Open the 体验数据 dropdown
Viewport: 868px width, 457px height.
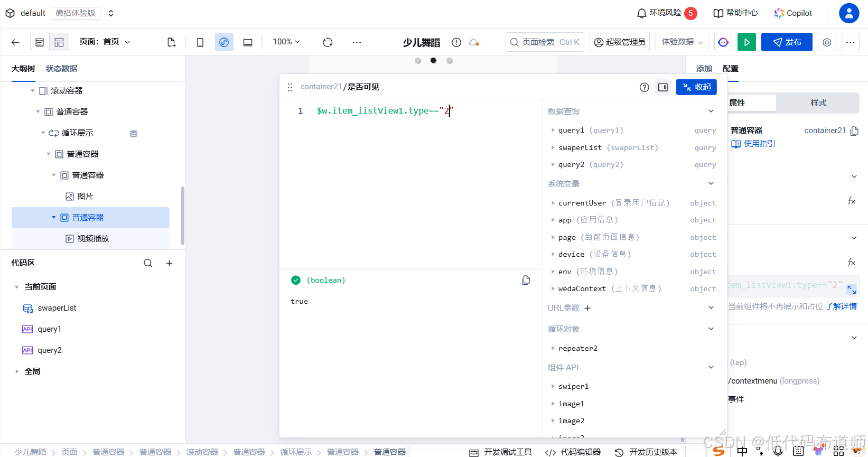coord(682,42)
